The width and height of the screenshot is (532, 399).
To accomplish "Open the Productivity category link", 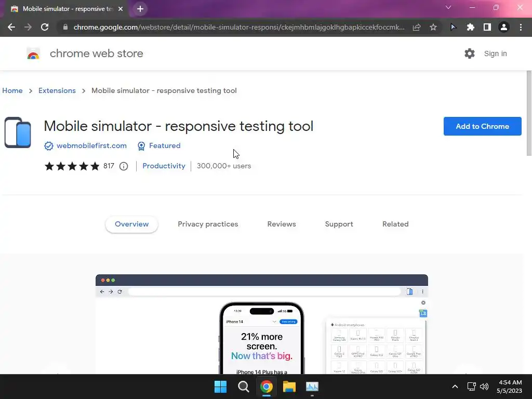I will pyautogui.click(x=164, y=166).
